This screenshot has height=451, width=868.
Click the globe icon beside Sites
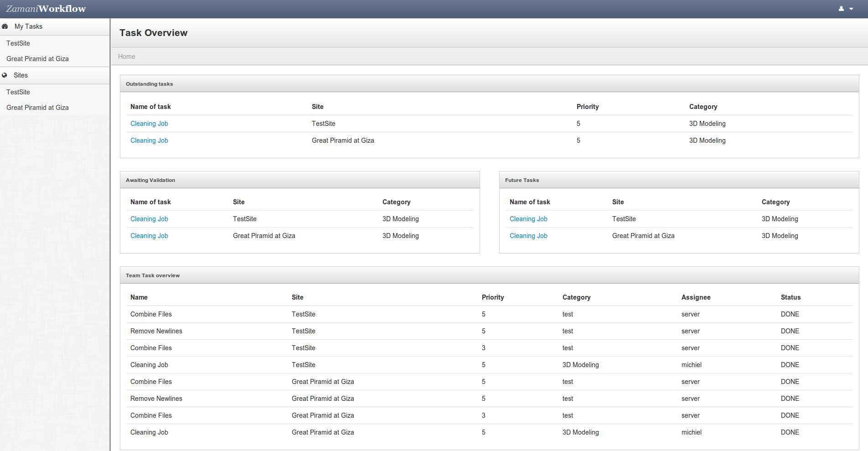coord(5,75)
